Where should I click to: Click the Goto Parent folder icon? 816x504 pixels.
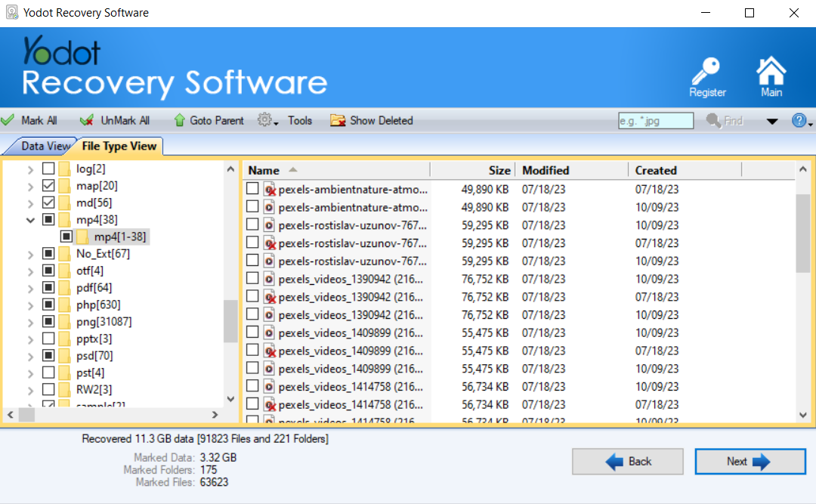pos(181,120)
